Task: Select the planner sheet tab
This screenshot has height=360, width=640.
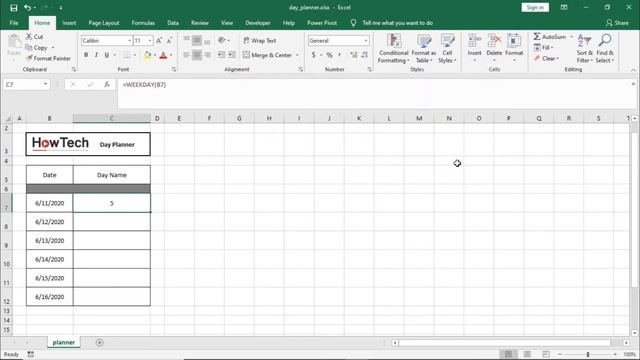Action: tap(64, 342)
